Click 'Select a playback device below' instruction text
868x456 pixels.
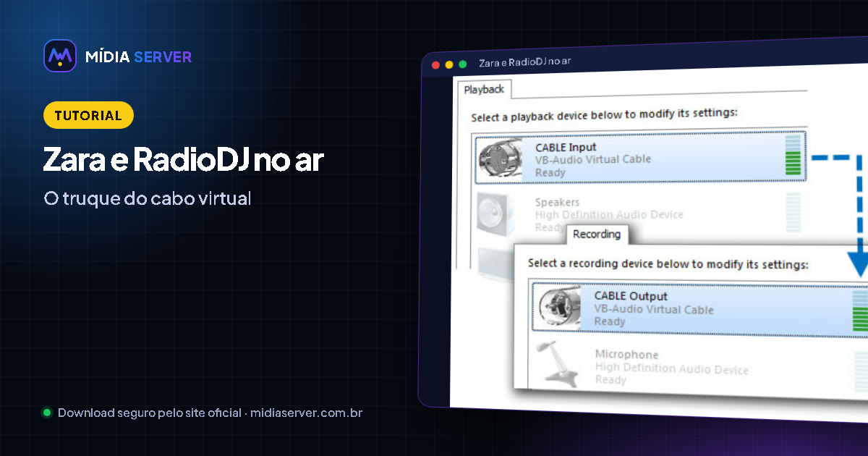pos(604,115)
